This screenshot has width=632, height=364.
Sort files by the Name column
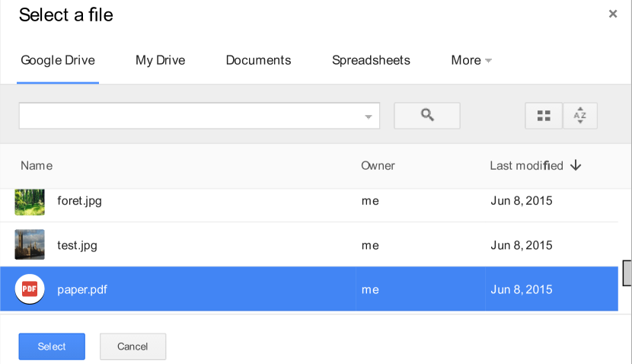coord(37,165)
